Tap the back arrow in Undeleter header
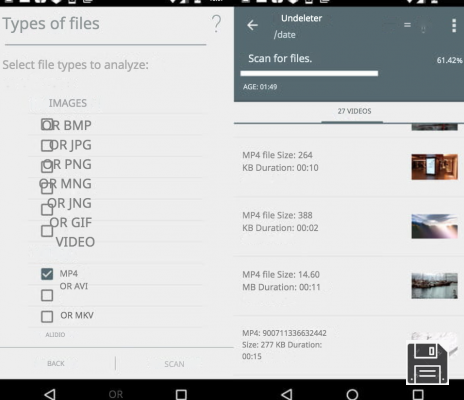Image resolution: width=464 pixels, height=400 pixels. coord(252,25)
